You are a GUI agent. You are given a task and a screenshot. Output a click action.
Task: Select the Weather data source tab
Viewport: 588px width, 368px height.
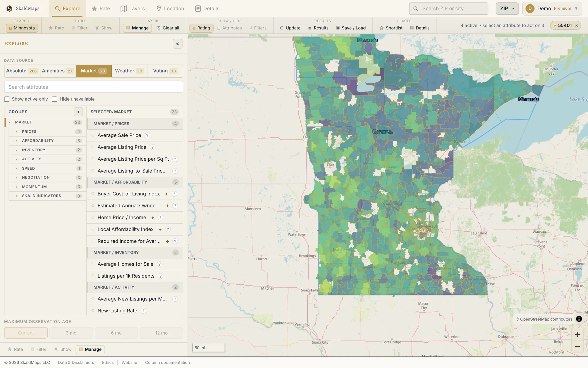pos(129,71)
